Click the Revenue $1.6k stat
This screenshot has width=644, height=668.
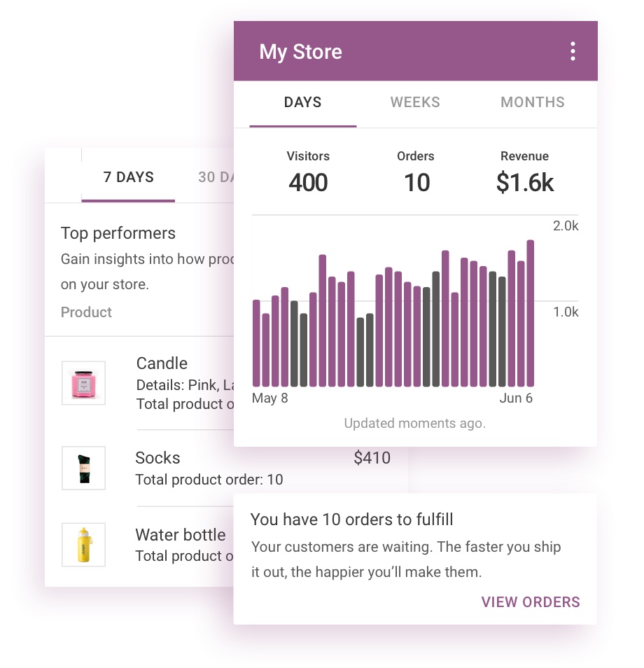525,172
